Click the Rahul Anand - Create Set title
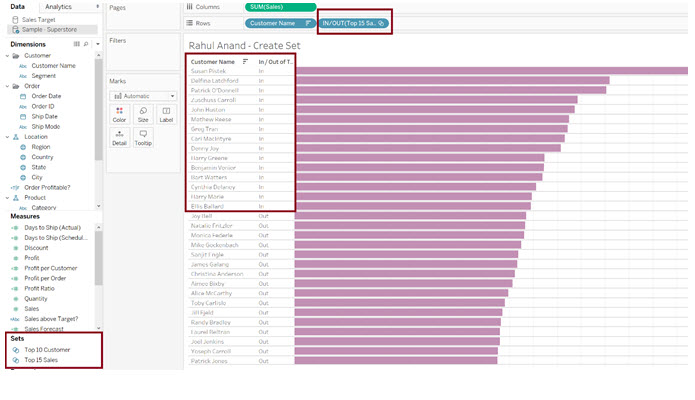This screenshot has width=695, height=400. click(x=244, y=46)
